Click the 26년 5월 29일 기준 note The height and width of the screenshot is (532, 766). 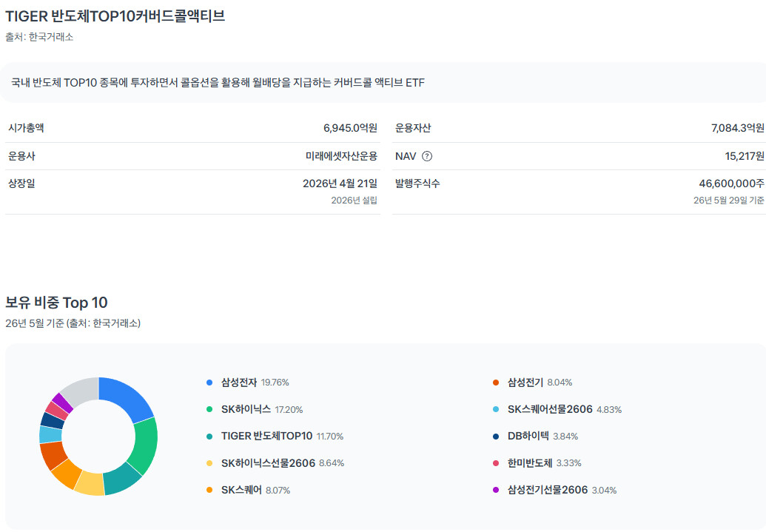click(x=729, y=201)
